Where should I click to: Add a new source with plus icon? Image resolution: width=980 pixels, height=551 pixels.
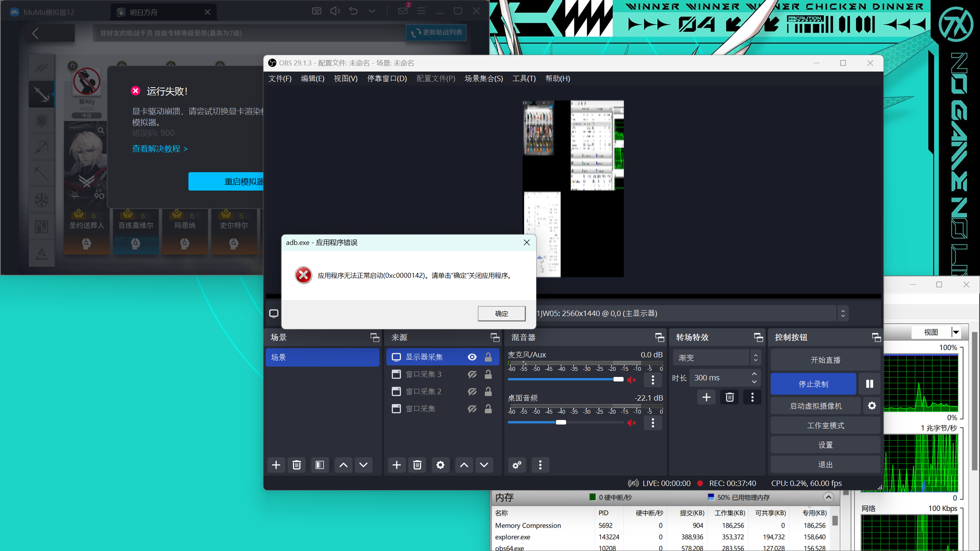click(397, 465)
